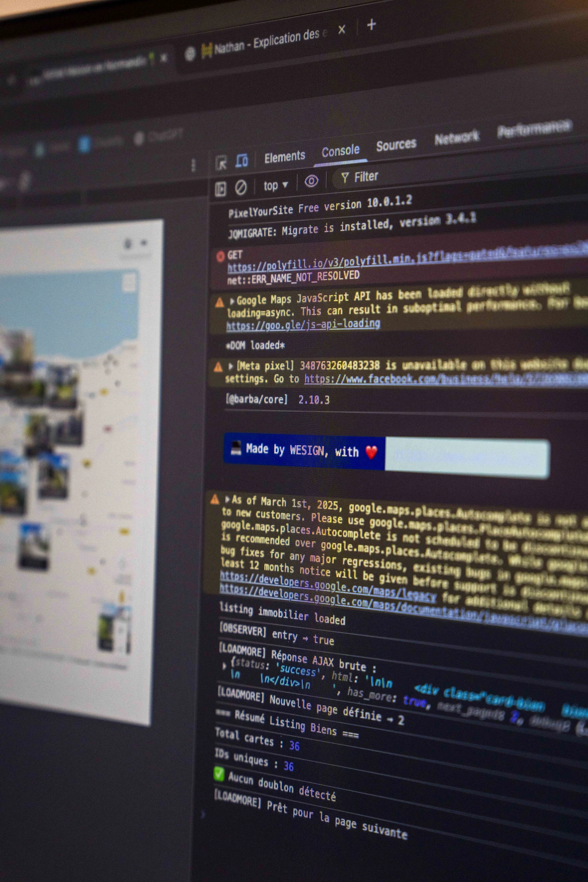Open the DevTools three-dot menu
588x882 pixels.
pos(193,165)
